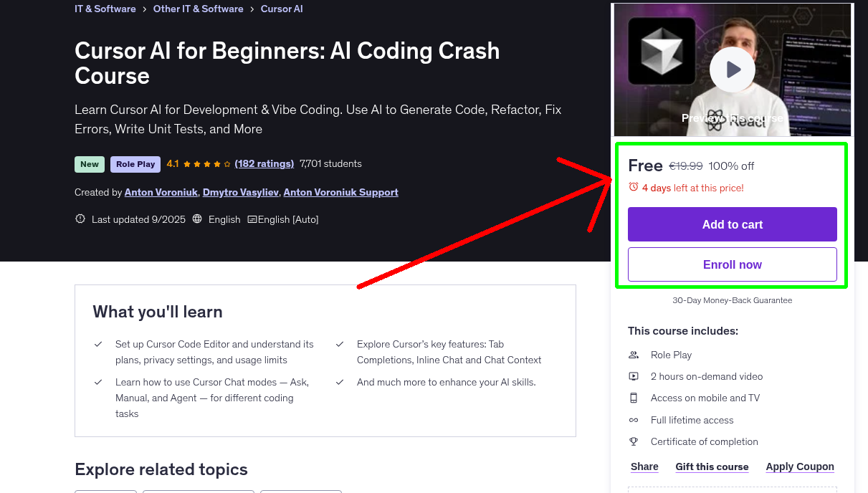This screenshot has height=493, width=868.
Task: Click the globe language icon
Action: 198,219
